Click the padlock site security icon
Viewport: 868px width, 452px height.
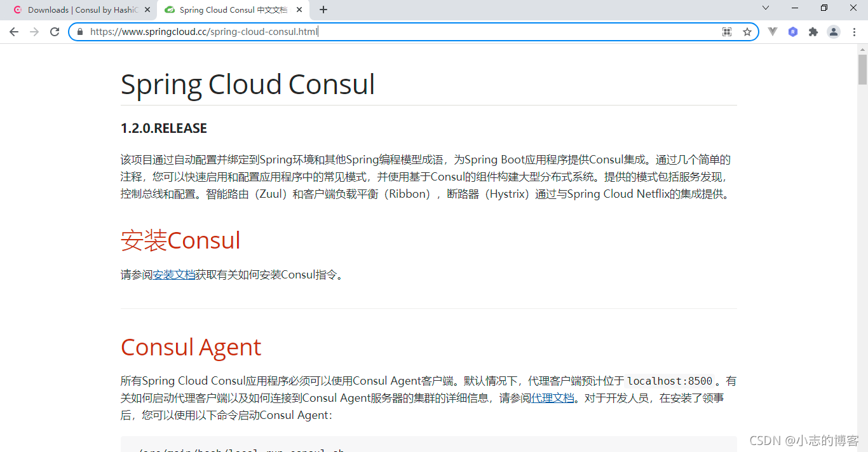[x=79, y=31]
